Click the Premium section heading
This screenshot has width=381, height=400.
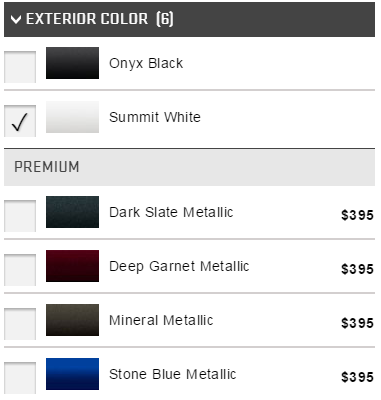(47, 167)
